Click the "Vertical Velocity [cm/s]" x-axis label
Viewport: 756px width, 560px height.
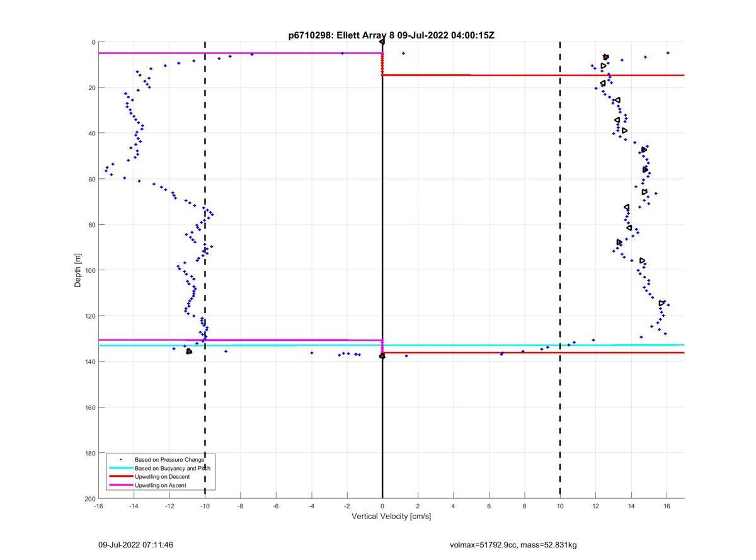pos(391,517)
